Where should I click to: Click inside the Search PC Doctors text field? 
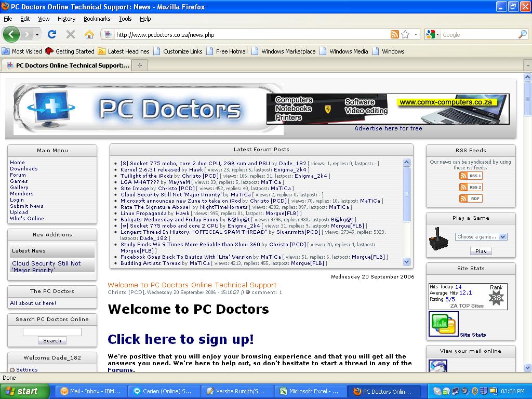tap(52, 331)
